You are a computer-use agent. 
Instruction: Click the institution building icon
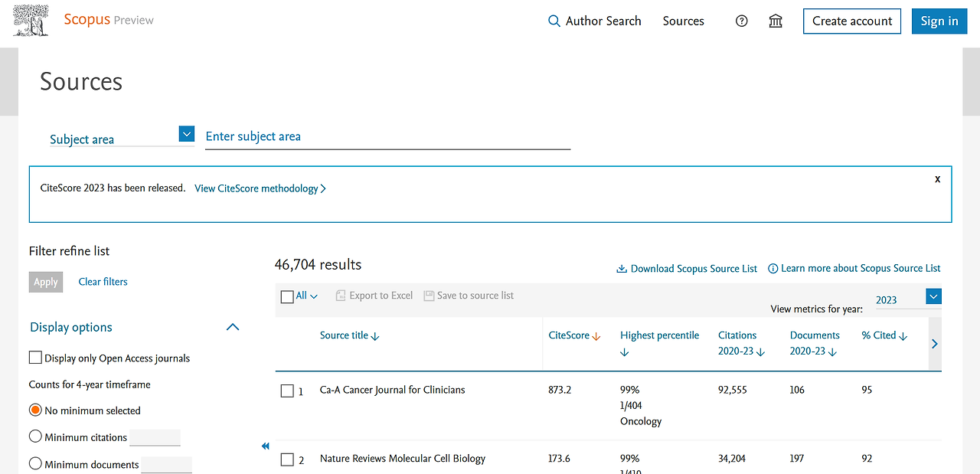point(776,21)
